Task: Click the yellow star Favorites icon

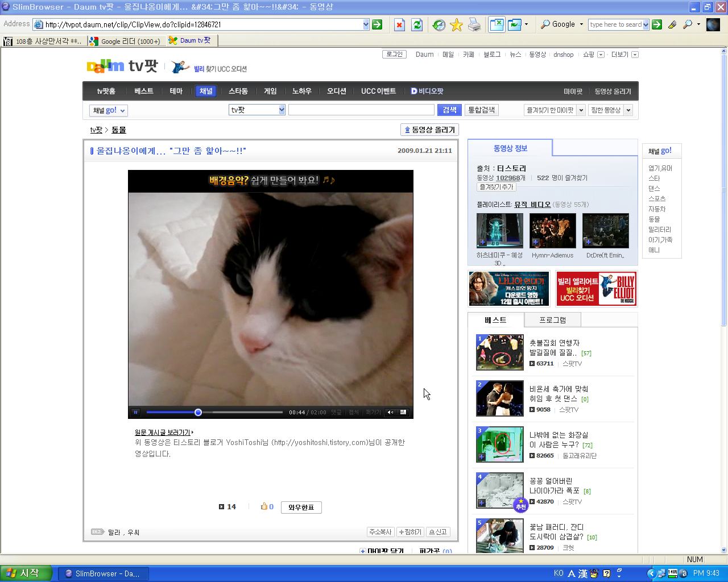Action: (456, 24)
